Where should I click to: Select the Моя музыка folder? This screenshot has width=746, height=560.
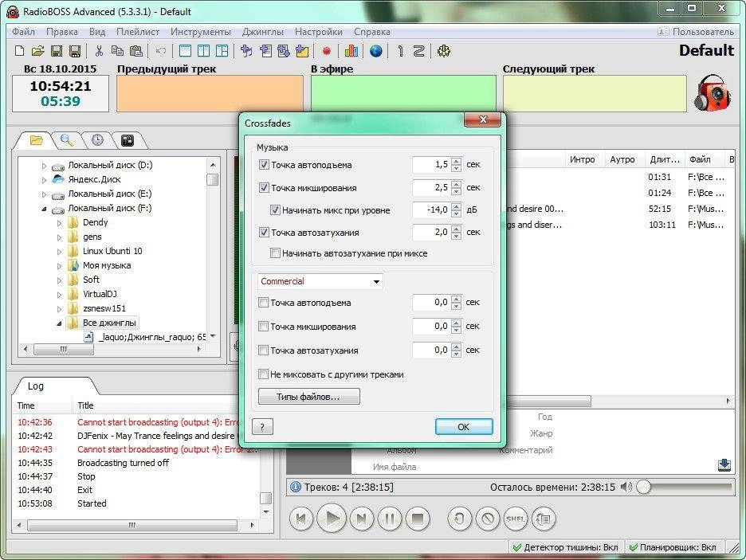[107, 265]
